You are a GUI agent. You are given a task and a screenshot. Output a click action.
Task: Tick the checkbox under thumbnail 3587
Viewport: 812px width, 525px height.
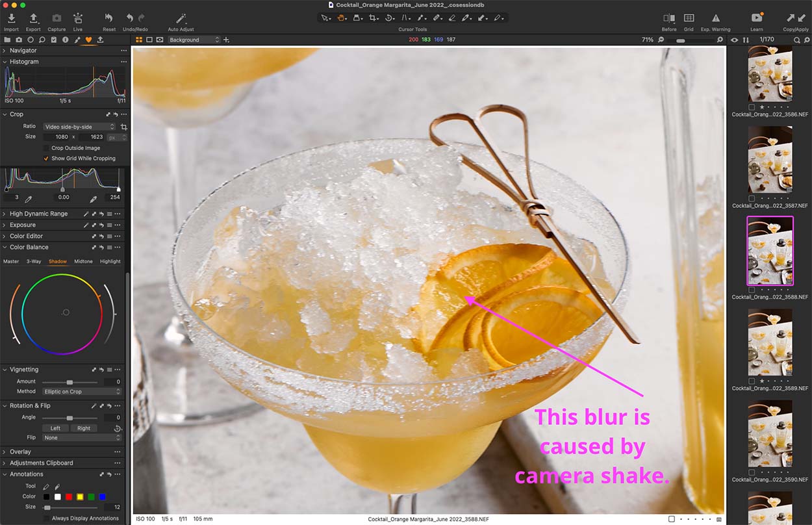coord(752,199)
